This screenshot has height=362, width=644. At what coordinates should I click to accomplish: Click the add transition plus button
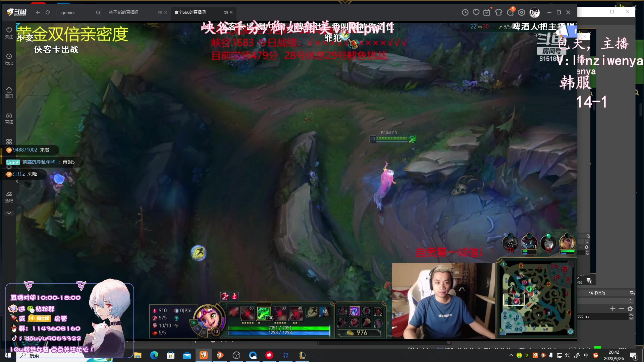613,309
